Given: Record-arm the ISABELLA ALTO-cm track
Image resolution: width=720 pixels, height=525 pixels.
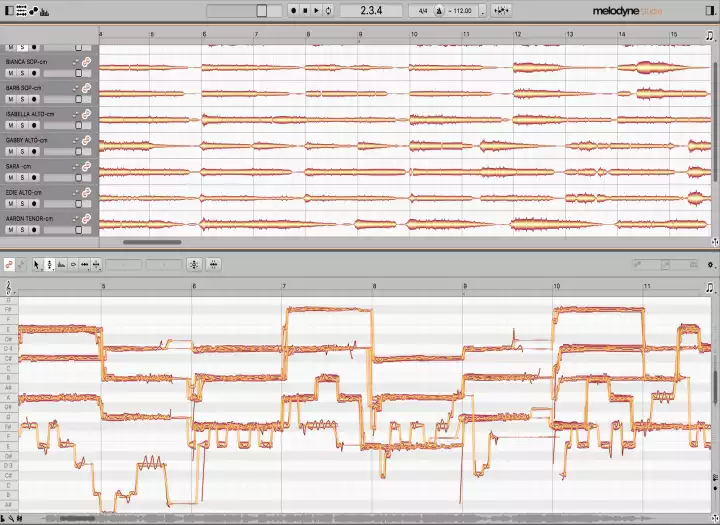Looking at the screenshot, I should (34, 125).
